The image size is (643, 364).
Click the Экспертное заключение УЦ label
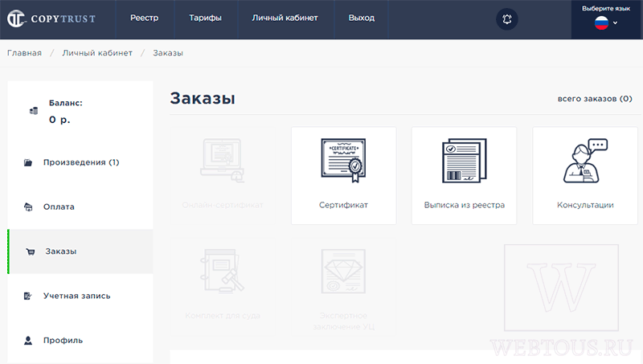(x=344, y=321)
